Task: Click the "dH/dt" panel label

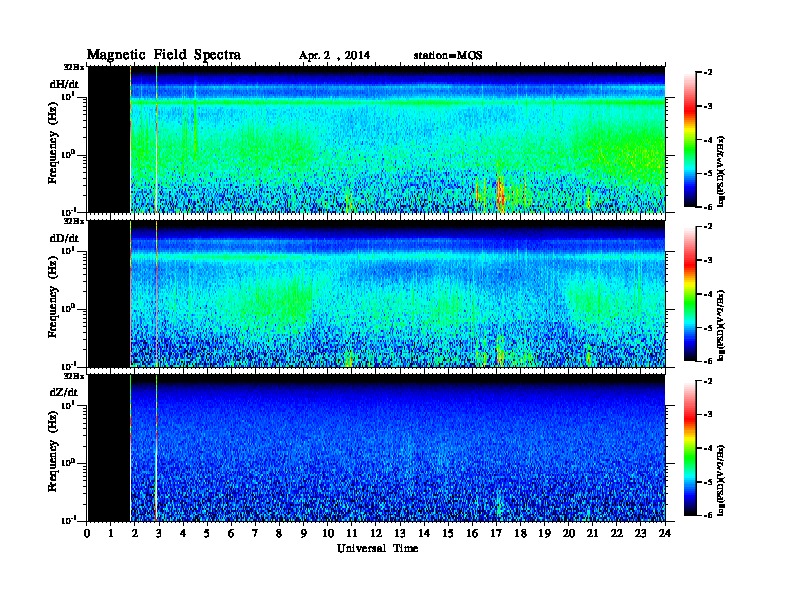Action: 64,84
